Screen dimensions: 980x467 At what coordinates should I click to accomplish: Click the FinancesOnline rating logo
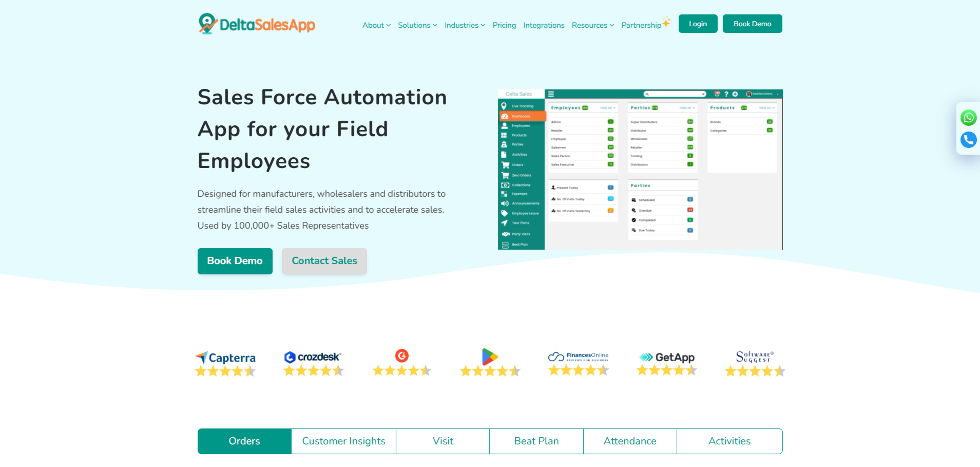coord(578,363)
